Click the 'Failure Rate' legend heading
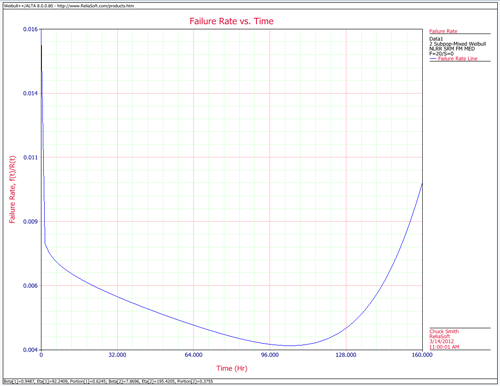The width and height of the screenshot is (500, 386). [443, 31]
